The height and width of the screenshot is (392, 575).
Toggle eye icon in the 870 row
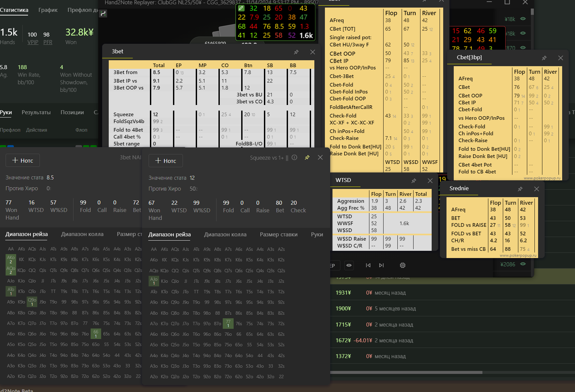coord(523,48)
